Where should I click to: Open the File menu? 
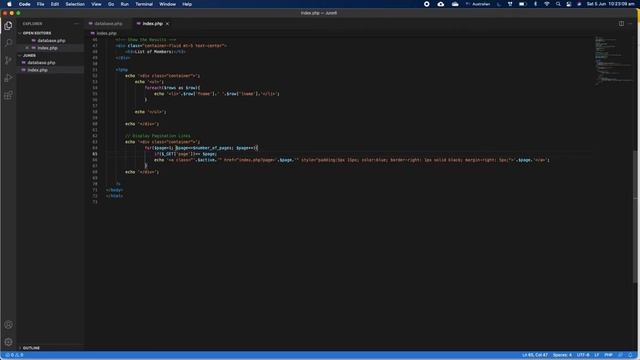pyautogui.click(x=40, y=4)
